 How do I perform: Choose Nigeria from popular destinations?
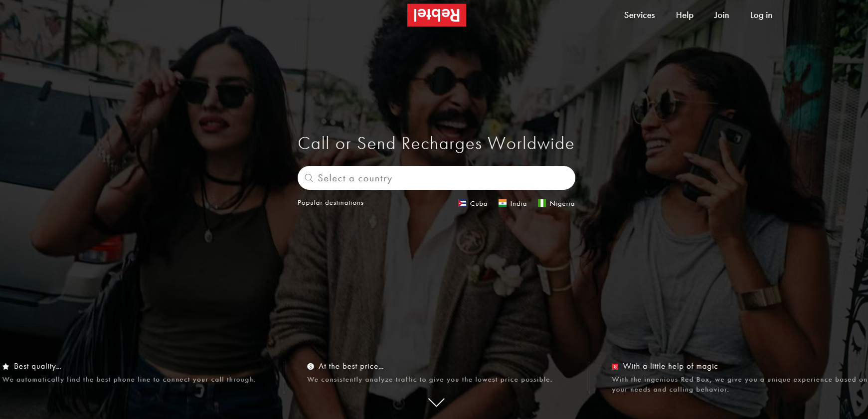pos(556,203)
